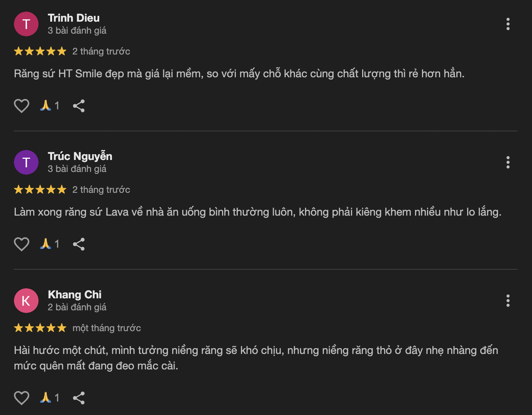532x415 pixels.
Task: Open Trinh Dieu's profile
Action: [73, 18]
